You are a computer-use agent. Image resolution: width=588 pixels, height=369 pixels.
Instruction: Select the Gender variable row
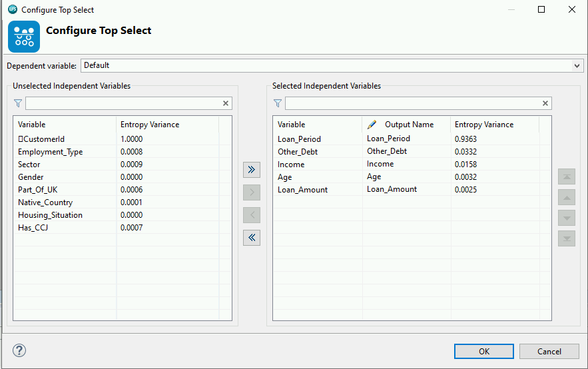[x=123, y=177]
